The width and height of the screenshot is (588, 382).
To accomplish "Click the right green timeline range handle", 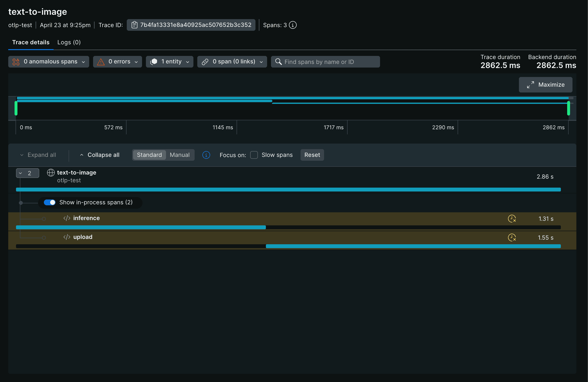I will coord(568,108).
